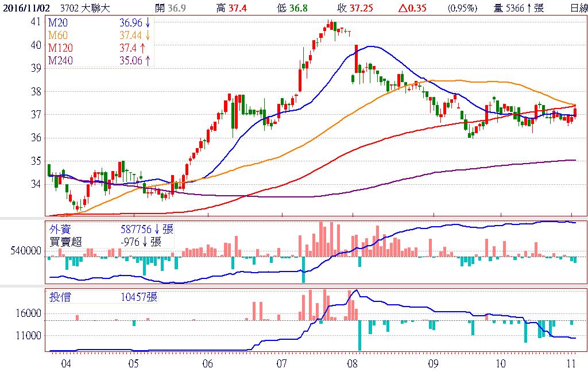Click the red triangle price change indicator
The width and height of the screenshot is (588, 380).
403,8
